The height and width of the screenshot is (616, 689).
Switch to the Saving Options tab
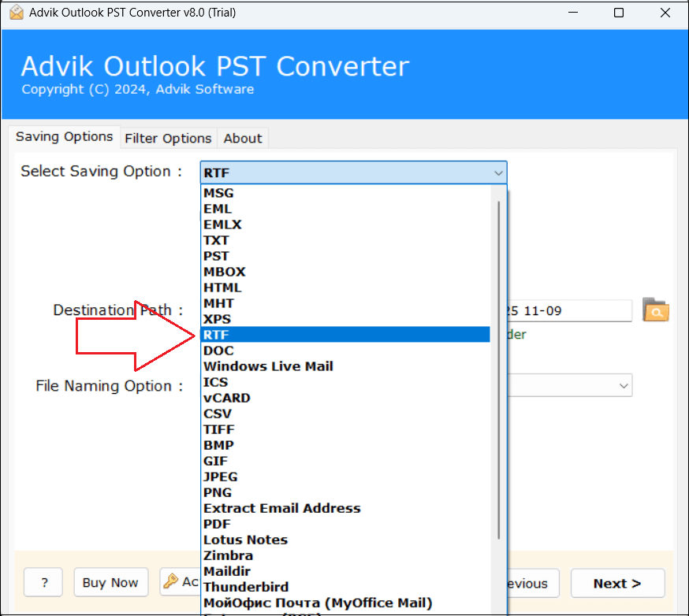pos(64,137)
